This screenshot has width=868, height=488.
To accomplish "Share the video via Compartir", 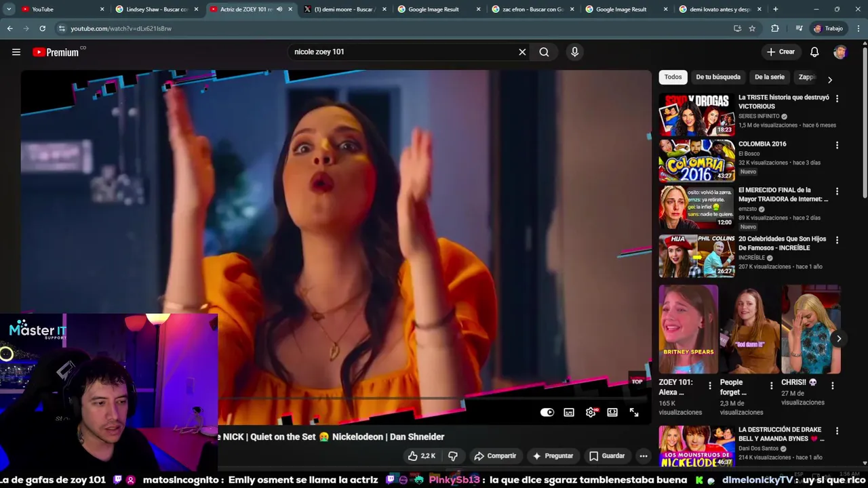I will pyautogui.click(x=495, y=455).
